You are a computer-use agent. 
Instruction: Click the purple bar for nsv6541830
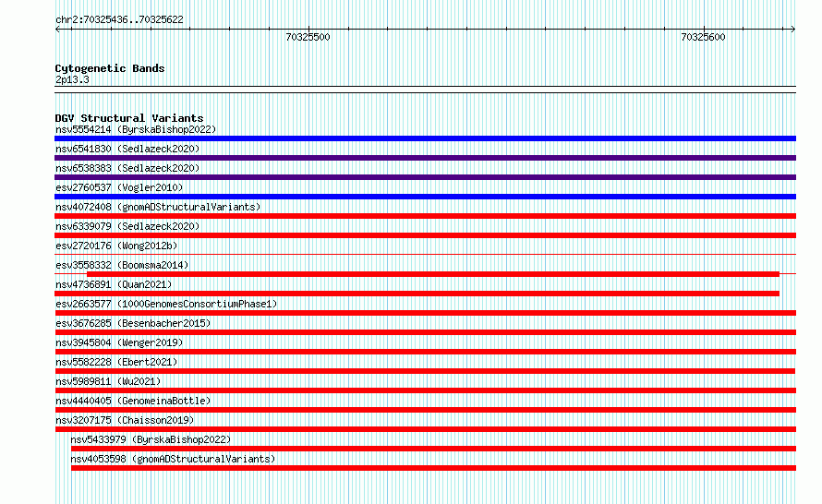click(x=425, y=158)
